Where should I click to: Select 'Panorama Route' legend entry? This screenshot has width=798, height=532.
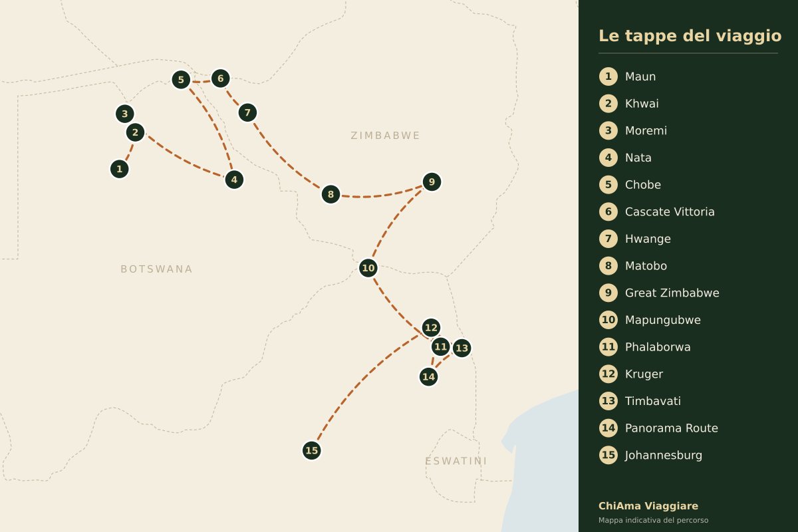(672, 428)
